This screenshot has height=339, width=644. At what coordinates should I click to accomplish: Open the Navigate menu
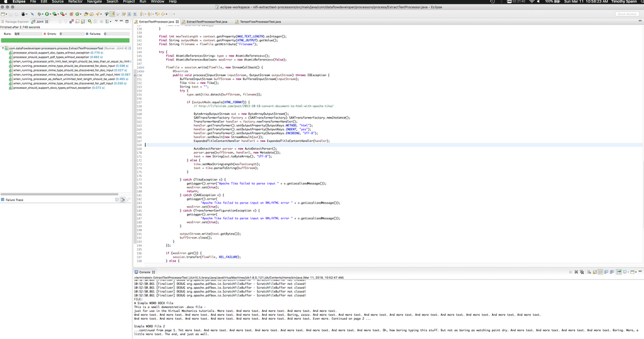tap(94, 2)
